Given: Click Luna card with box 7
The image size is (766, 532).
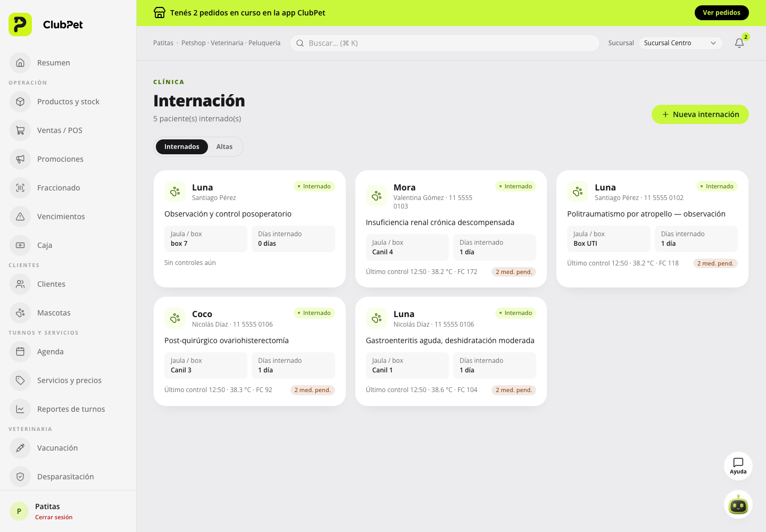Looking at the screenshot, I should 249,229.
